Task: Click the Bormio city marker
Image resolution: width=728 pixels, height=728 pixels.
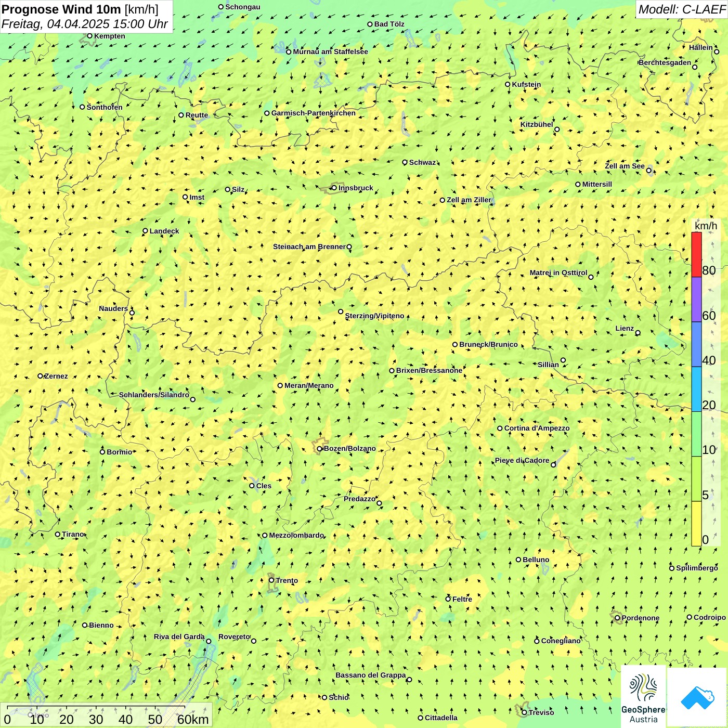Action: tap(102, 452)
